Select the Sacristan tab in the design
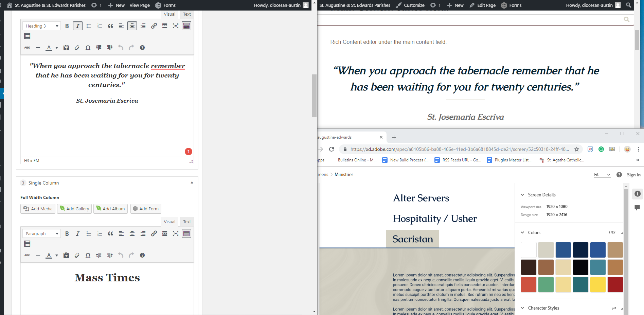 click(x=412, y=239)
